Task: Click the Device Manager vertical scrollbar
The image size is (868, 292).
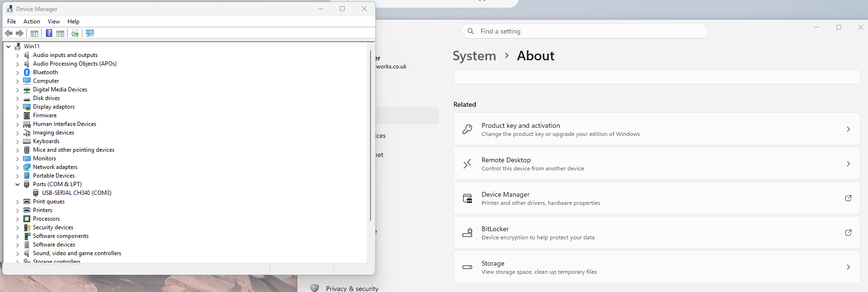Action: (371, 135)
